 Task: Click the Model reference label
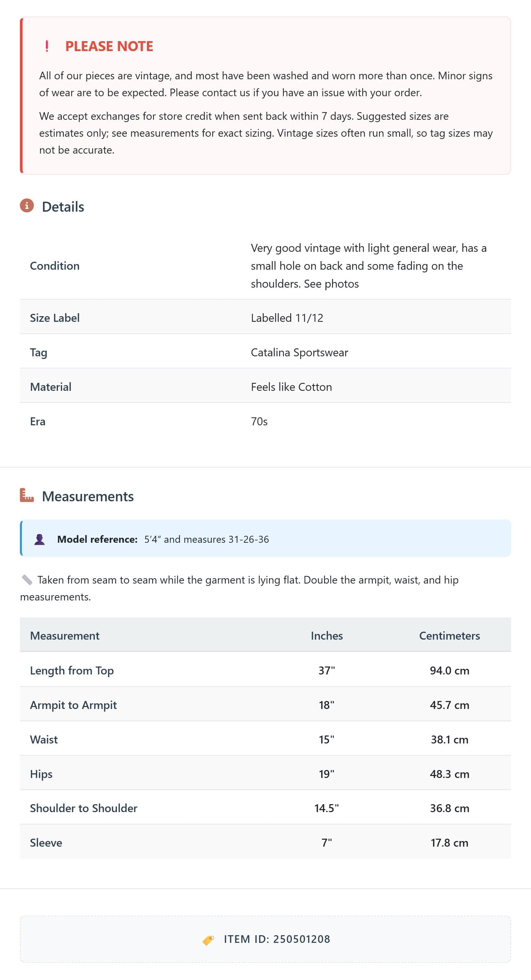tap(97, 539)
